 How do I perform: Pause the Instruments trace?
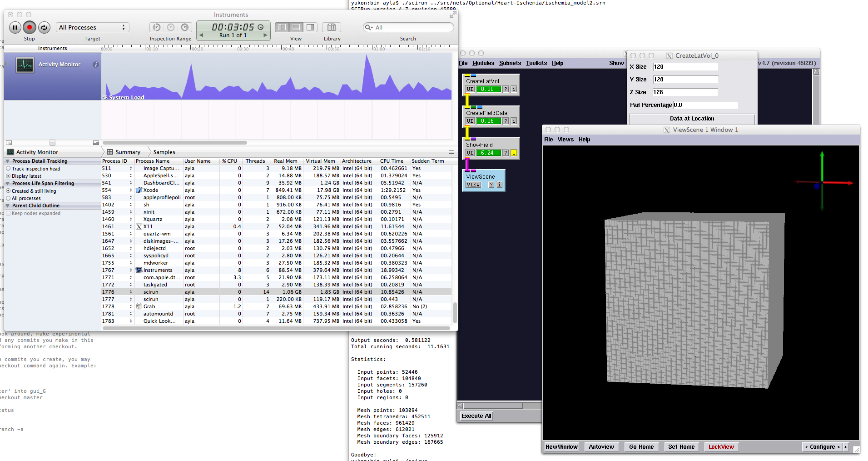coord(15,27)
